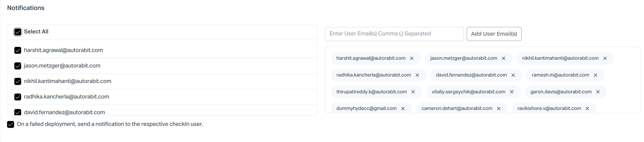The image size is (644, 142).
Task: Remove ravikishore.v@autorabit.com chip
Action: (587, 109)
